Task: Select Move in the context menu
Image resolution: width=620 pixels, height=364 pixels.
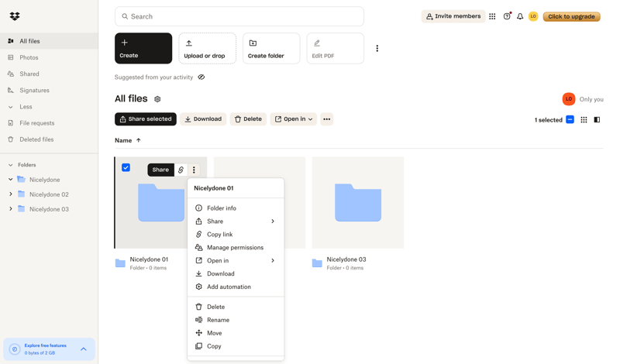Action: [236, 333]
